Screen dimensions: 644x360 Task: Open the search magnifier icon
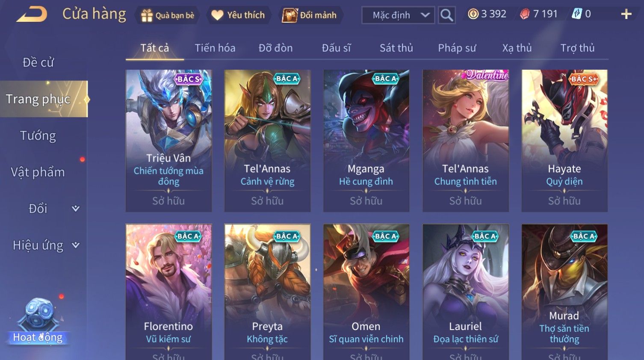pos(446,15)
